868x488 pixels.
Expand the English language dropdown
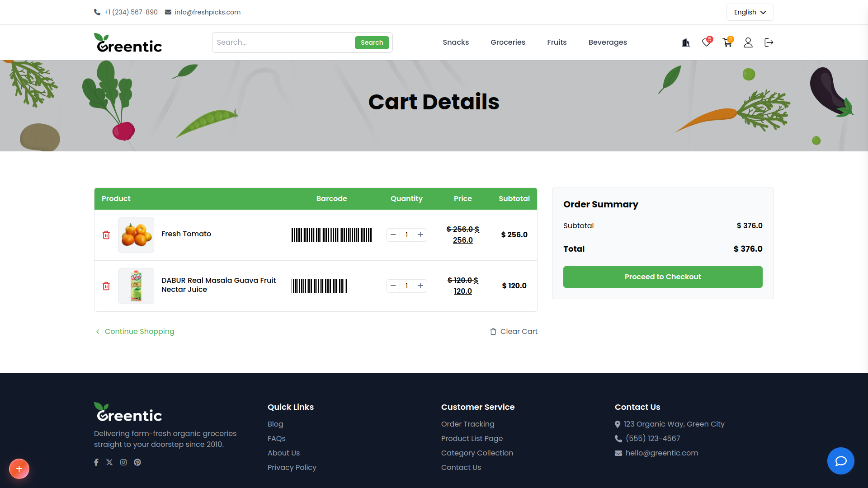pyautogui.click(x=750, y=12)
